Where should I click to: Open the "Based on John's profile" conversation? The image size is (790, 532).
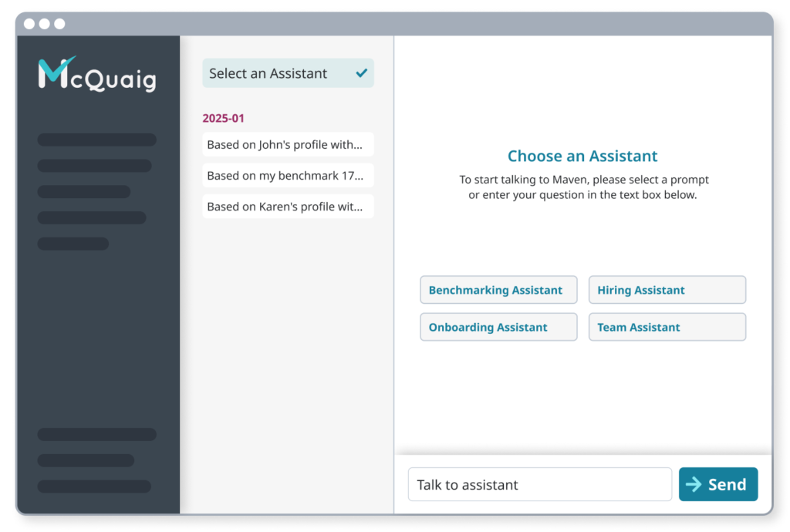point(288,145)
